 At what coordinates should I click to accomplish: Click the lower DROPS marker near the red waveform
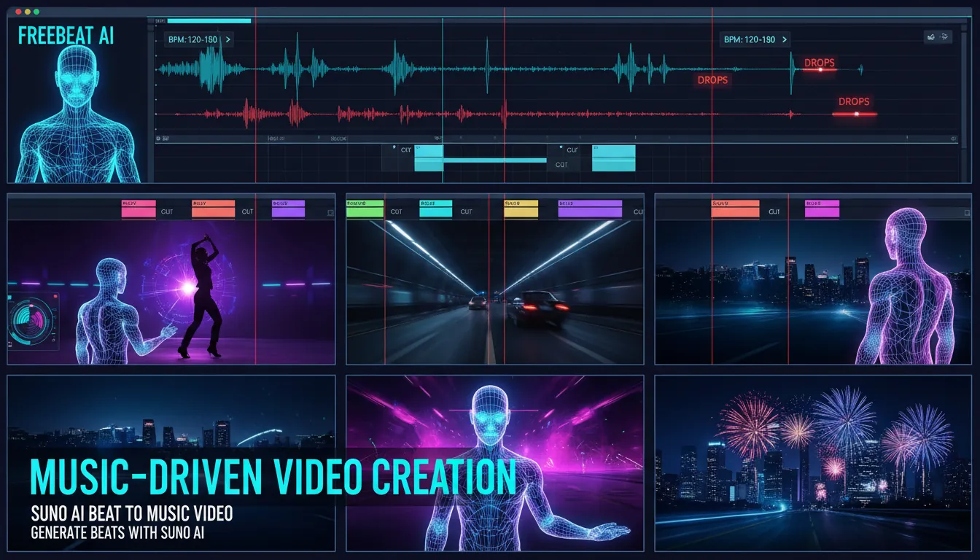click(854, 102)
